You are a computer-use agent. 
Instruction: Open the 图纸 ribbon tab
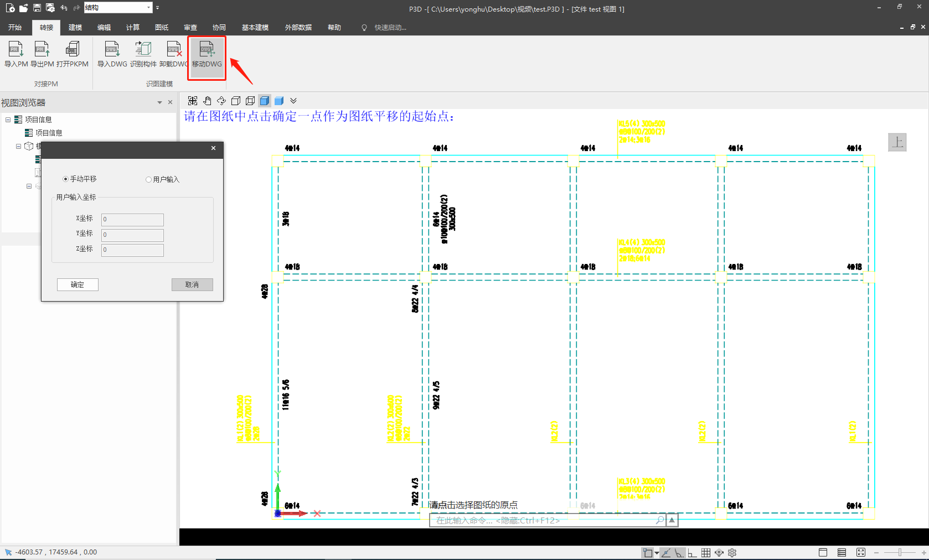click(x=162, y=28)
